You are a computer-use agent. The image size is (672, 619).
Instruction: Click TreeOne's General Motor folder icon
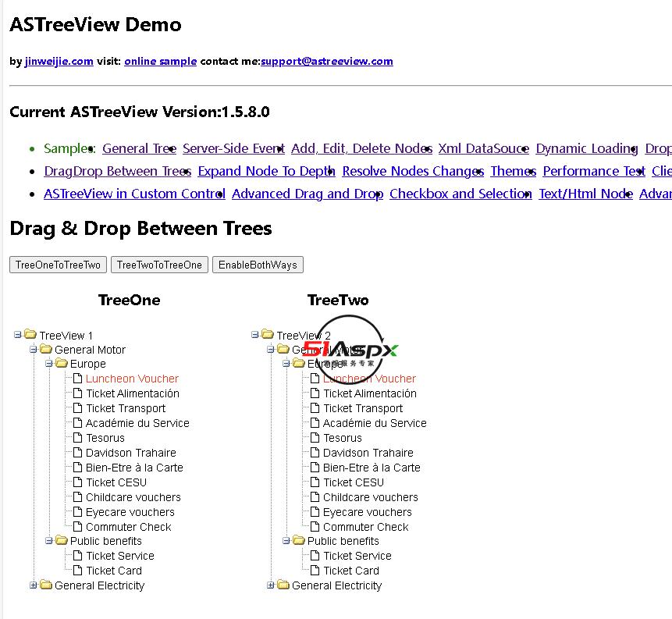tap(46, 349)
